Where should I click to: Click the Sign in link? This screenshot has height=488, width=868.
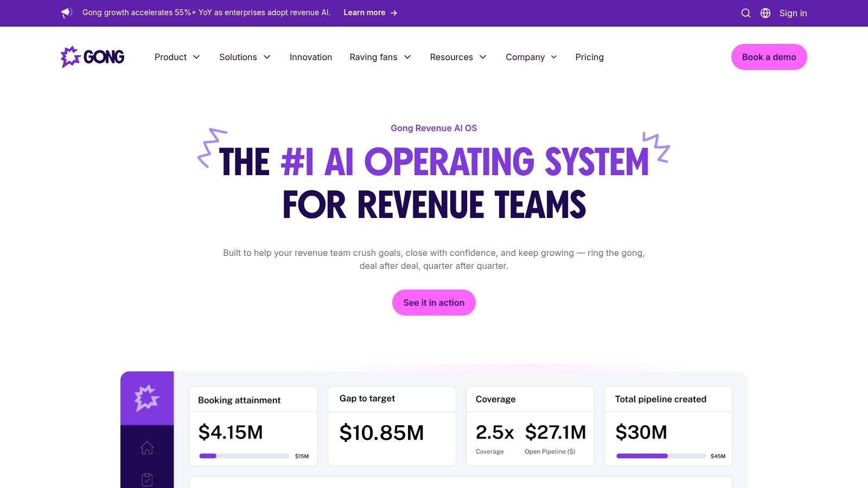[x=793, y=13]
